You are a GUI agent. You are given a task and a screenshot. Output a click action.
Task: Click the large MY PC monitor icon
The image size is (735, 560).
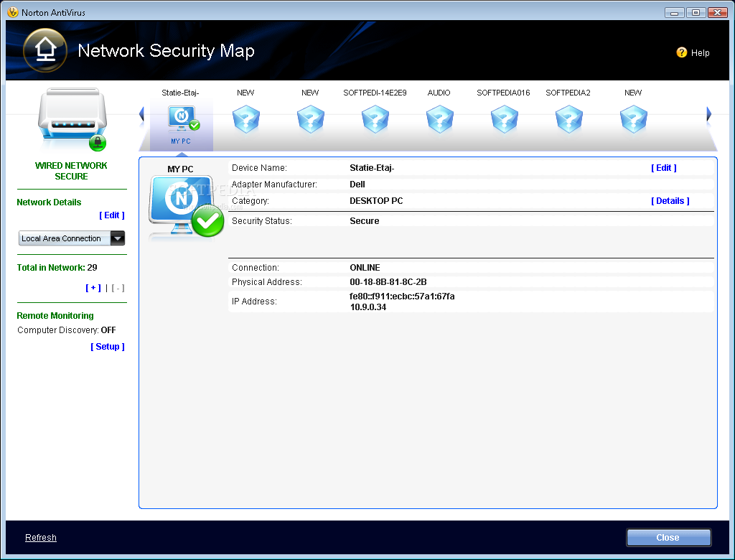click(186, 206)
